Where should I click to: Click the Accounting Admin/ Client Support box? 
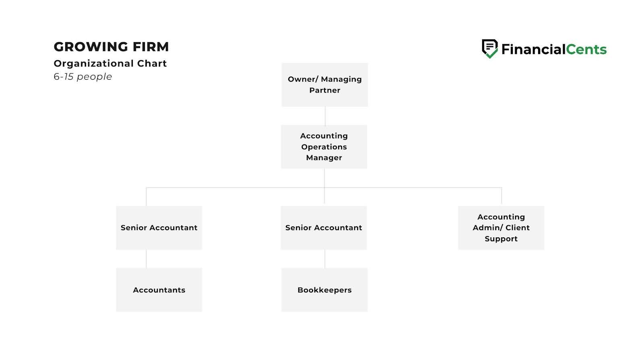(x=501, y=228)
